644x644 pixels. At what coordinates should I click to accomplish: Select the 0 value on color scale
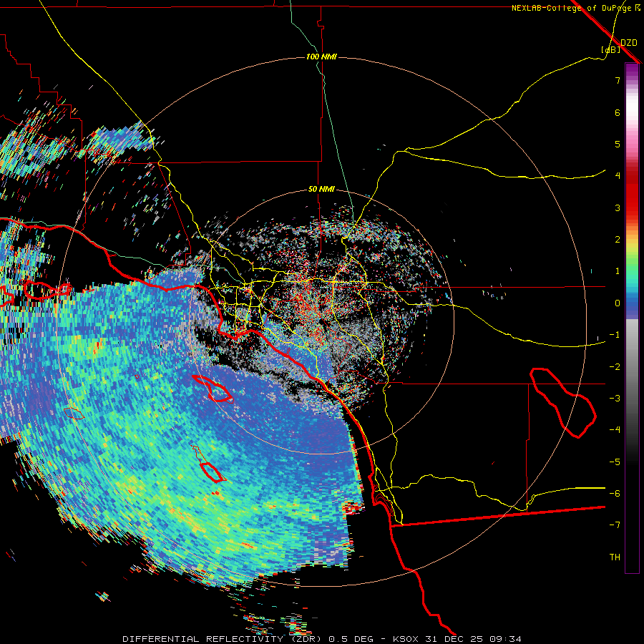(x=618, y=303)
